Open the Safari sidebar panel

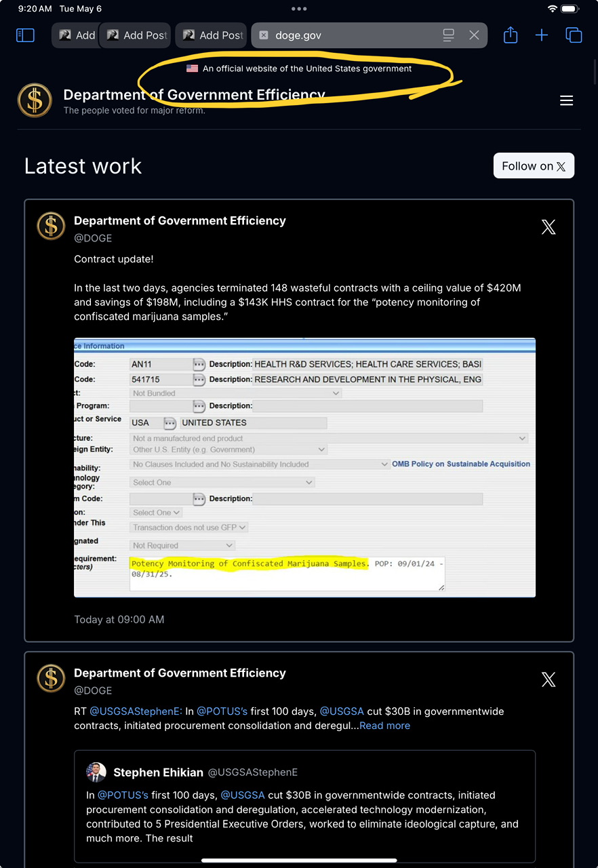pos(25,35)
